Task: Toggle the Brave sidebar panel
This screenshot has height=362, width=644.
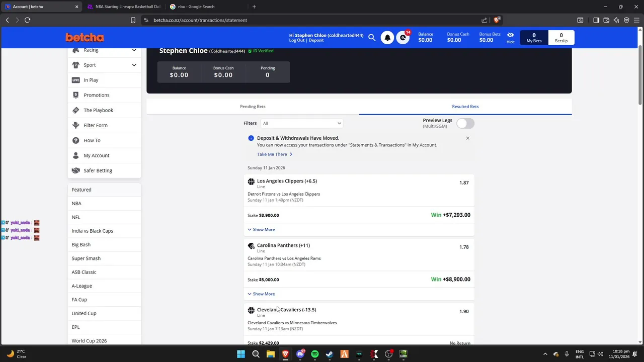Action: tap(596, 20)
